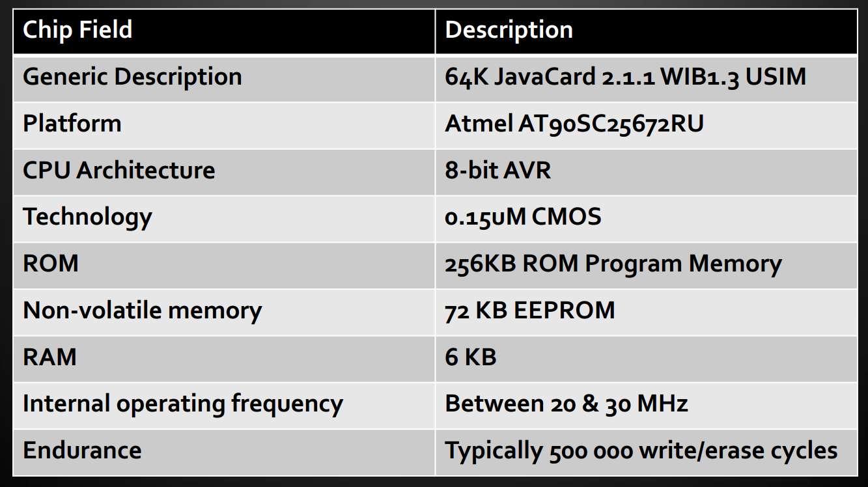Click the "72 KB EEPROM" value

click(529, 311)
